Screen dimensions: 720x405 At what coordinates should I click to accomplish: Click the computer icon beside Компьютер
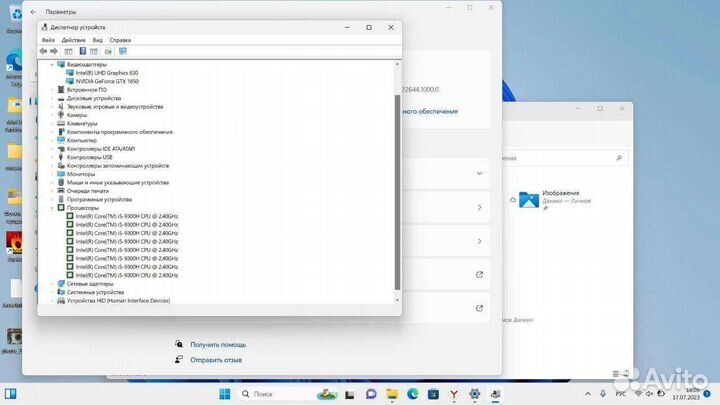click(61, 140)
